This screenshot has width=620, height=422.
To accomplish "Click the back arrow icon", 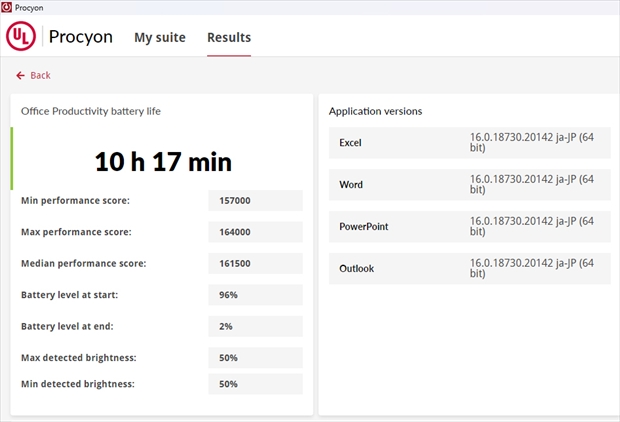I will 20,75.
